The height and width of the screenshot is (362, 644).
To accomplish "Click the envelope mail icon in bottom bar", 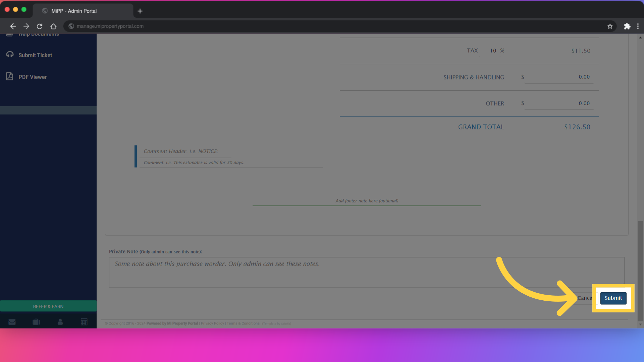I will coord(12,322).
